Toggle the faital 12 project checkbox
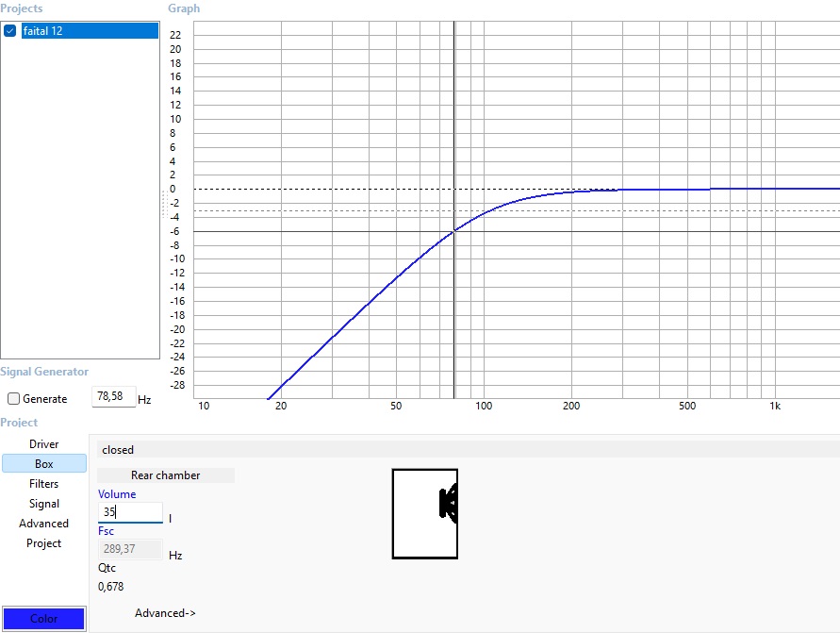The height and width of the screenshot is (633, 840). pos(10,31)
